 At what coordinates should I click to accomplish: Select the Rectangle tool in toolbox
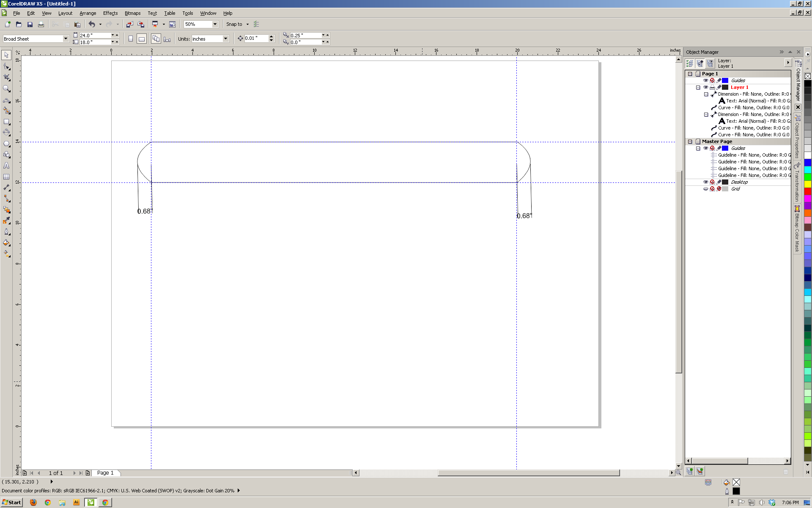[x=6, y=121]
